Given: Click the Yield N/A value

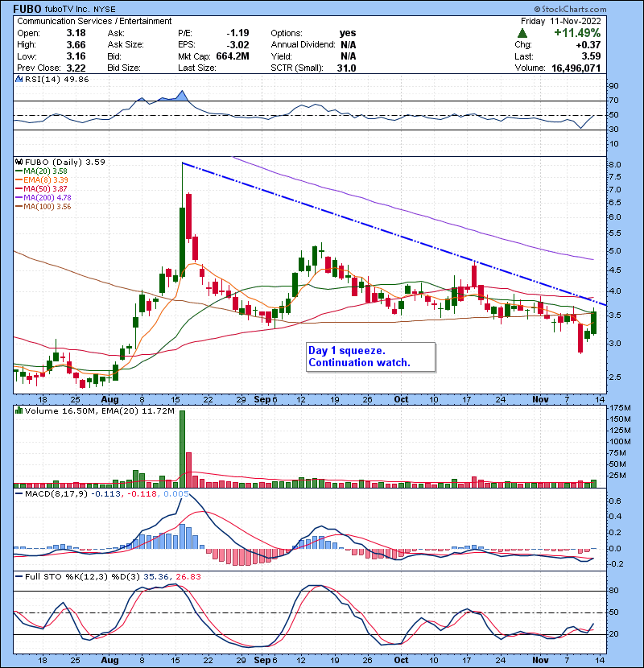Looking at the screenshot, I should pyautogui.click(x=349, y=56).
